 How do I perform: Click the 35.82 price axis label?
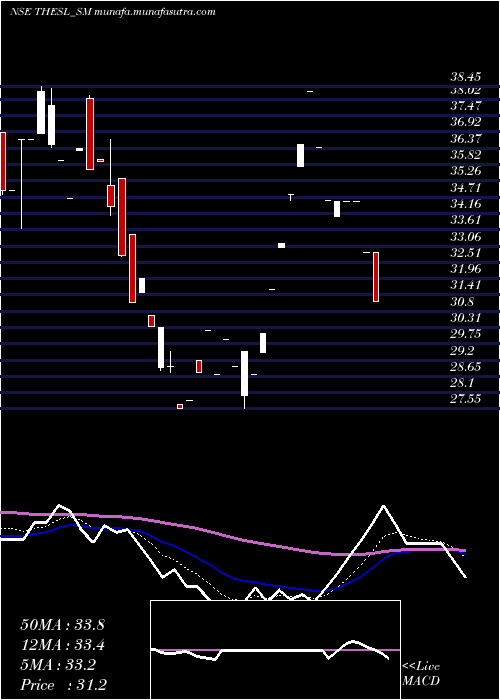466,155
